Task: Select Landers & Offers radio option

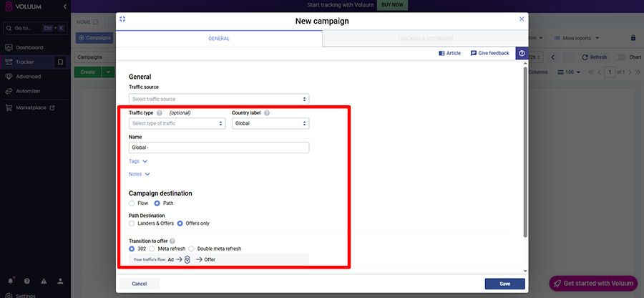Action: [x=132, y=223]
